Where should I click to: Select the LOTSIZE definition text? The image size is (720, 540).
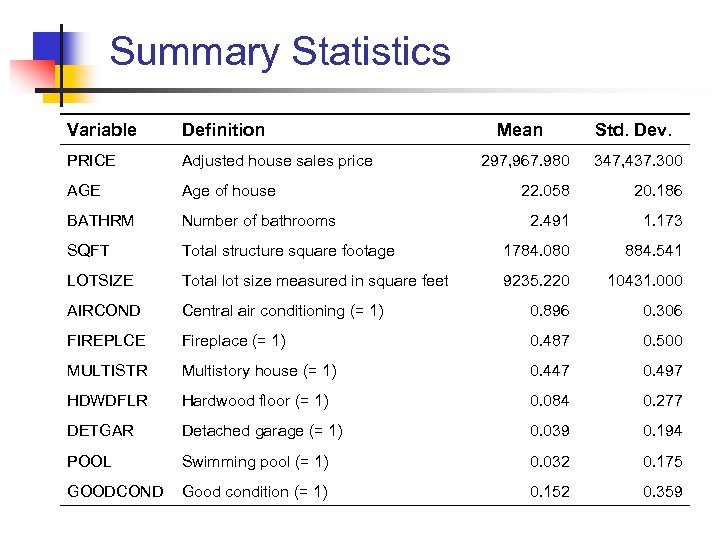point(315,281)
